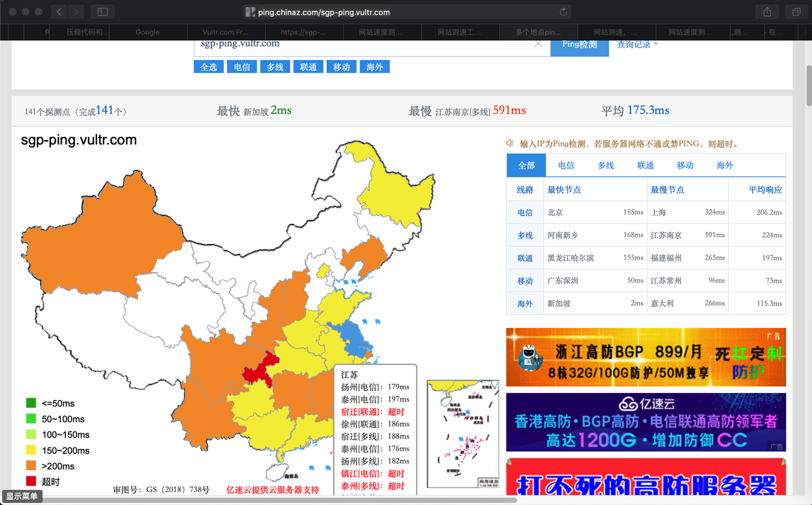Viewport: 812px width, 505px height.
Task: Select the 多线 tab in results table
Action: coord(606,165)
